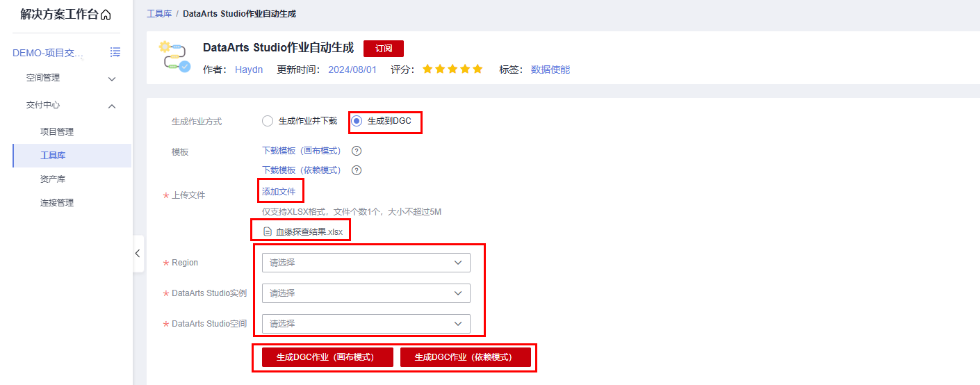Open 资产库 in the sidebar
Screen dimensions: 980x385
pos(53,179)
